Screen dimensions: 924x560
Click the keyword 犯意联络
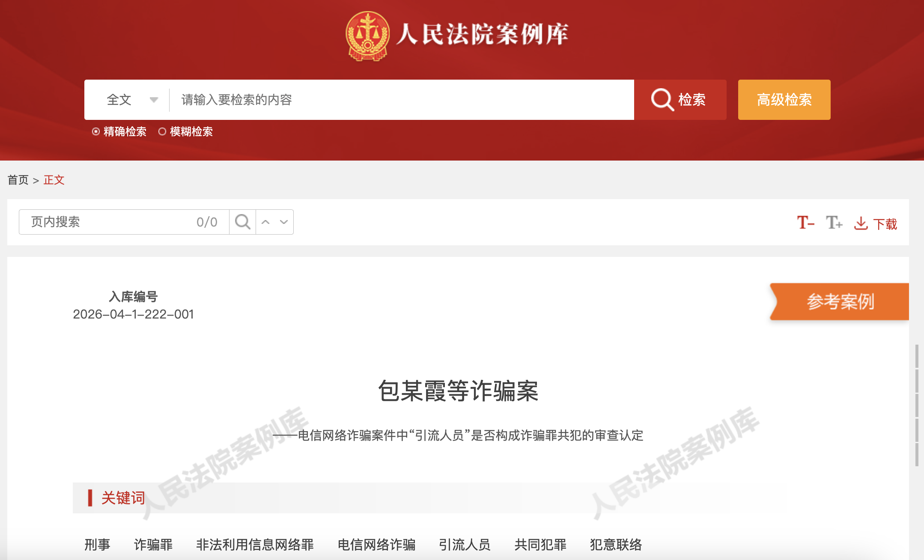616,545
